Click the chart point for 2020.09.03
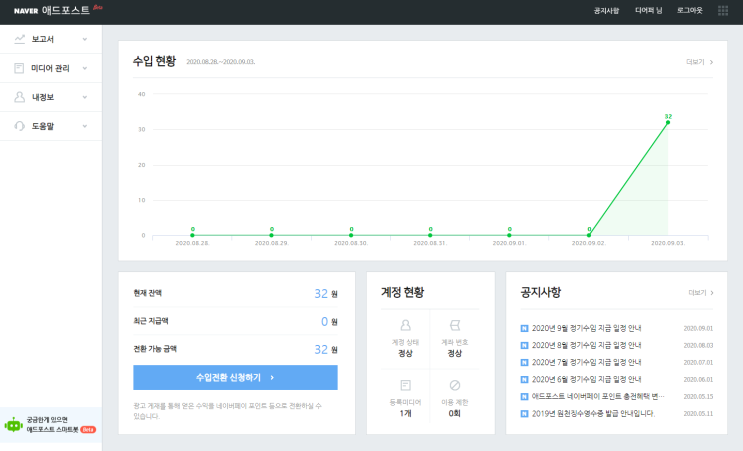This screenshot has width=743, height=451. (x=668, y=122)
